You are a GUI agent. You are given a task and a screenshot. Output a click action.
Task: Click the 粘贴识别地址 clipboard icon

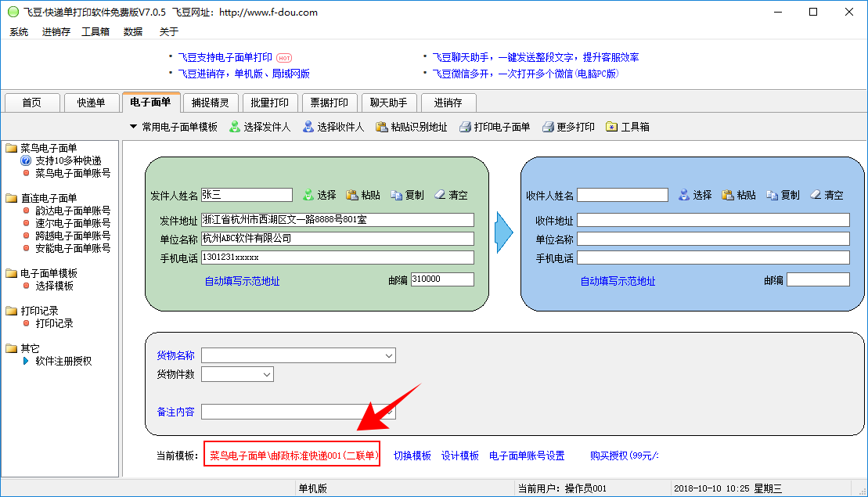(x=382, y=127)
